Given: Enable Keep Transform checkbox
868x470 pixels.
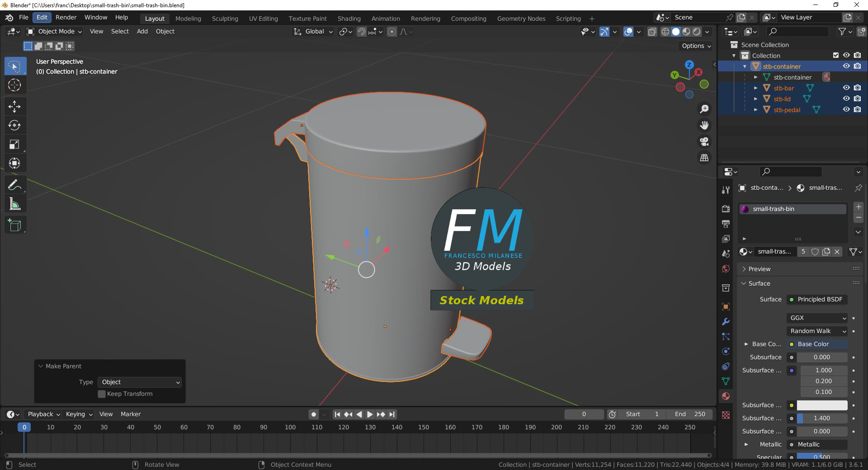Looking at the screenshot, I should pos(102,394).
